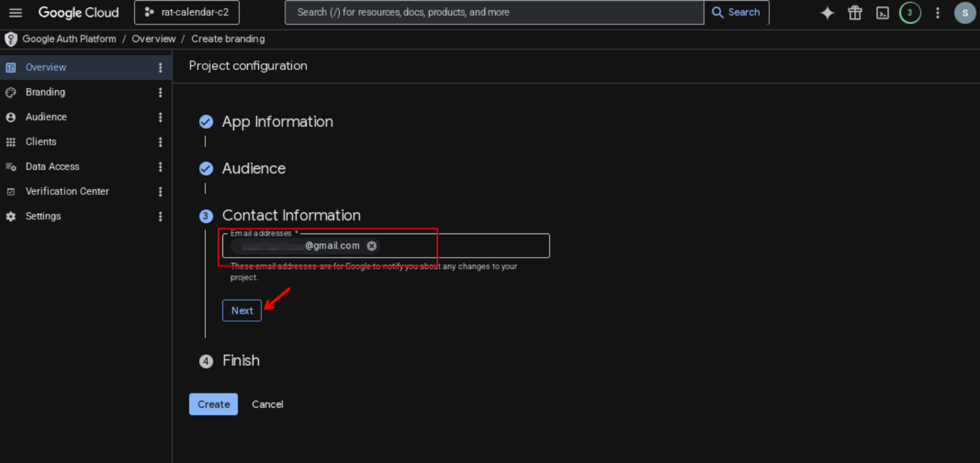
Task: Click the Branding palette icon
Action: [x=10, y=92]
